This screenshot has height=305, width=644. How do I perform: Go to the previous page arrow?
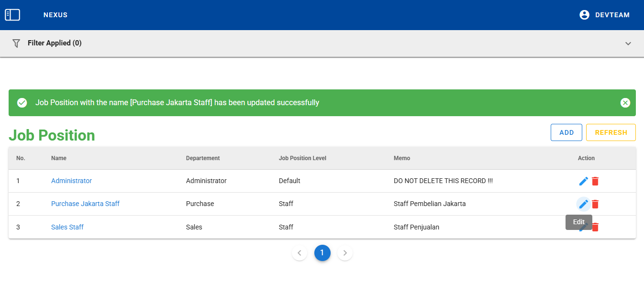coord(300,253)
